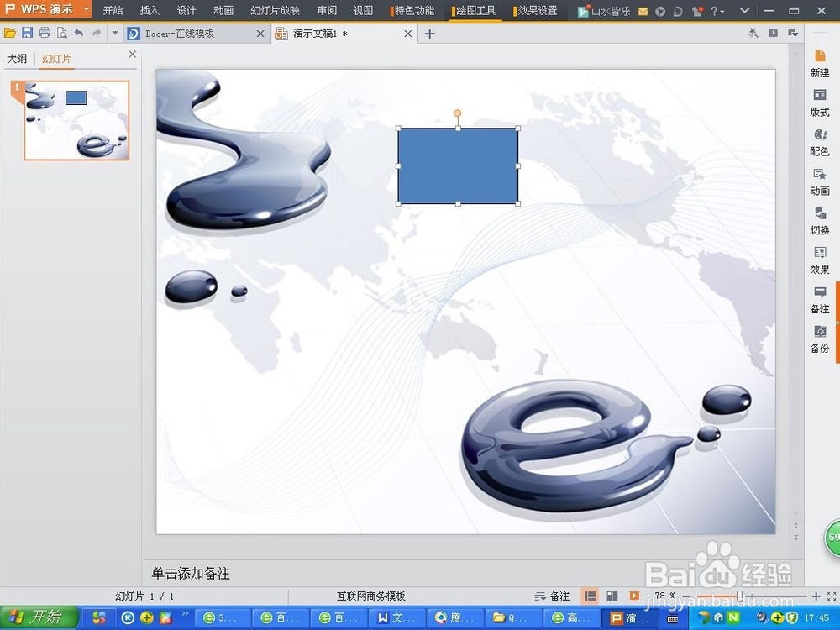This screenshot has height=630, width=840.
Task: Click the taskbar clock 17:45
Action: click(x=817, y=617)
